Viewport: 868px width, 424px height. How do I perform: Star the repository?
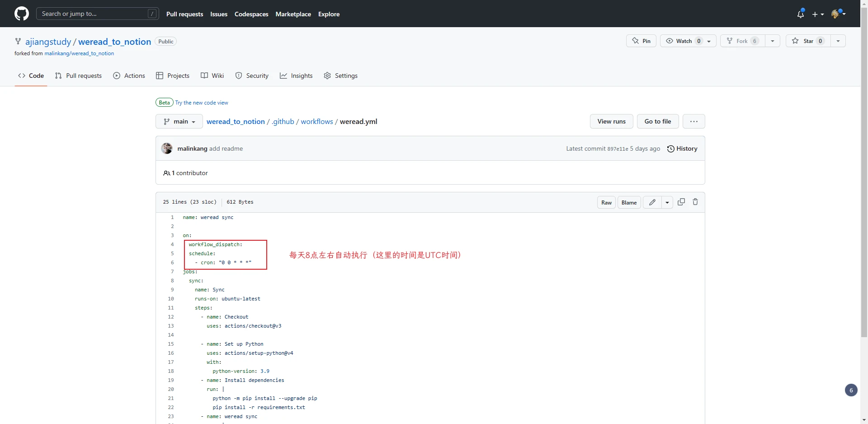[x=808, y=41]
